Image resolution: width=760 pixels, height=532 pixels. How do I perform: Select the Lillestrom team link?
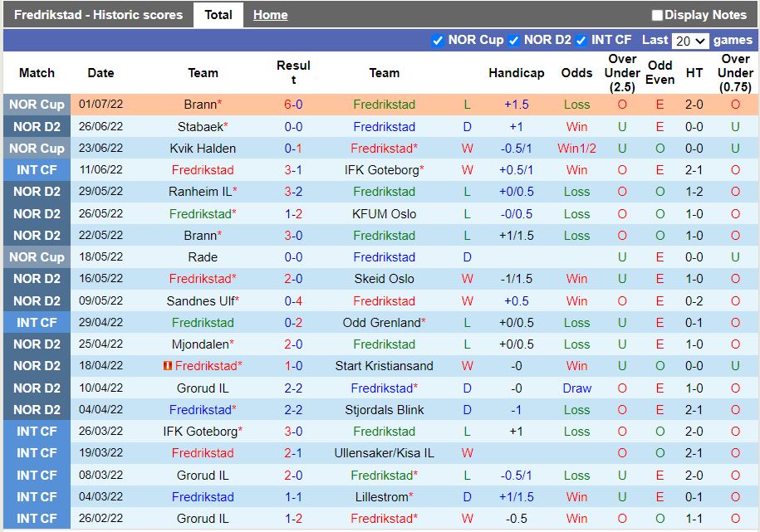point(380,497)
